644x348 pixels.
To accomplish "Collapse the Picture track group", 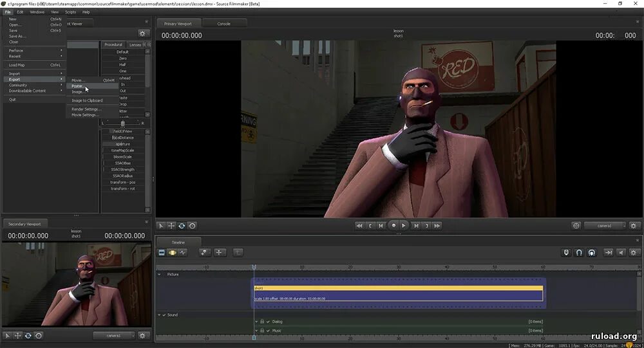I will [159, 274].
